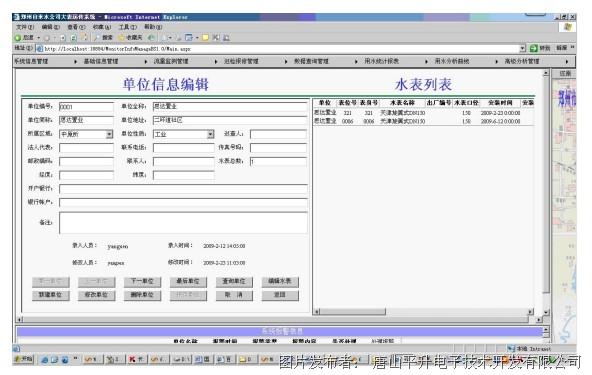This screenshot has width=592, height=375.
Task: Click the yellow note toolbar icon
Action: tap(205, 37)
